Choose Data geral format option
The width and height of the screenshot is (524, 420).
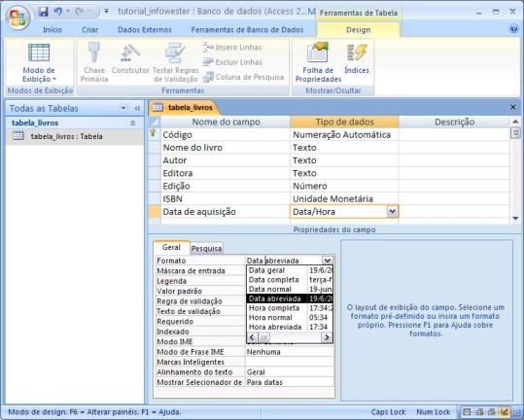click(290, 270)
